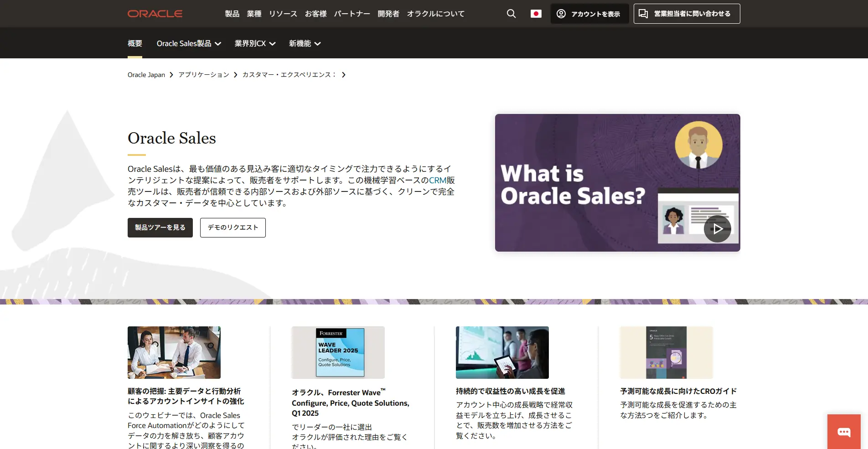This screenshot has width=868, height=449.
Task: Click chevron after アプリケーション breadcrumb
Action: (x=236, y=75)
